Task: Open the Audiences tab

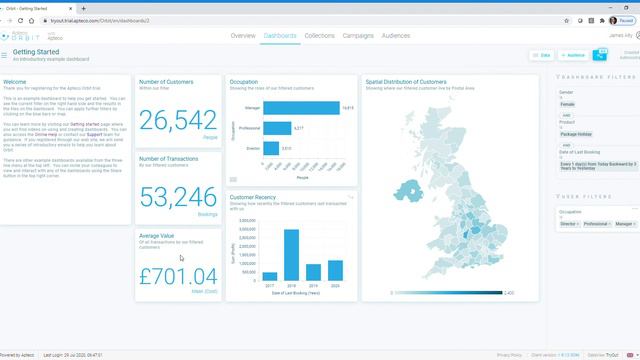Action: coord(396,36)
